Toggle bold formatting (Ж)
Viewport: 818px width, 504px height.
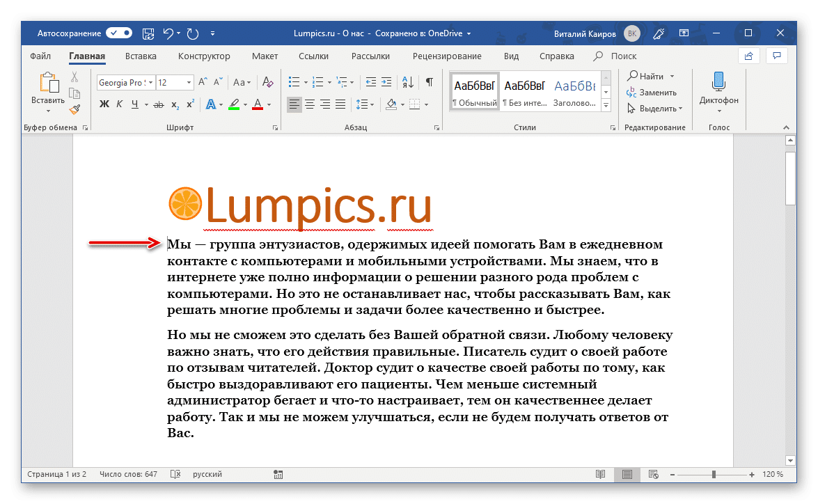click(x=104, y=104)
